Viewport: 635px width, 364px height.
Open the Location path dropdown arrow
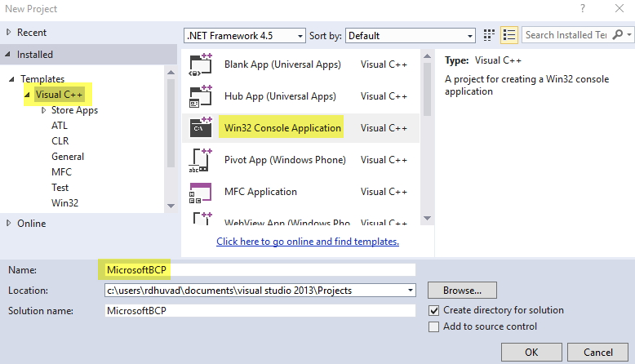click(x=411, y=291)
